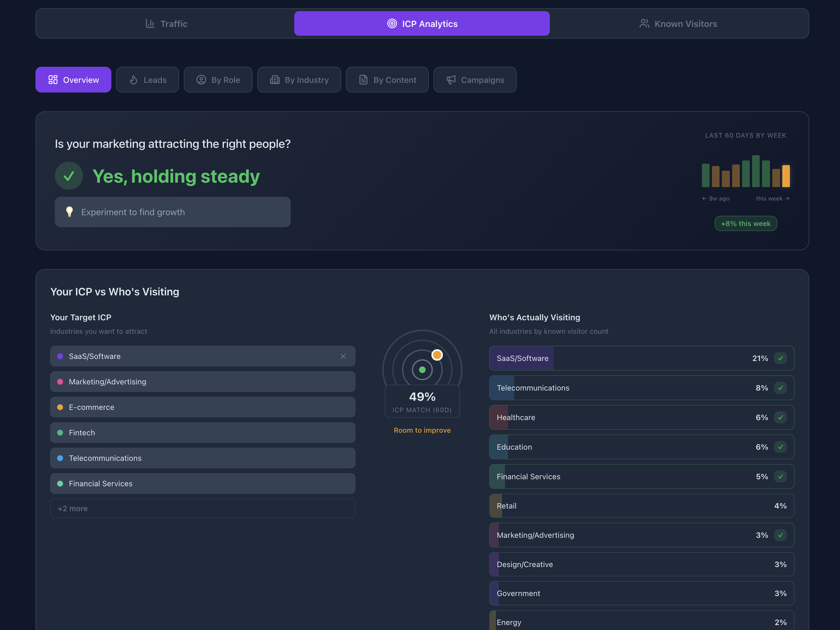Click the green checkmark status circle

pos(69,176)
